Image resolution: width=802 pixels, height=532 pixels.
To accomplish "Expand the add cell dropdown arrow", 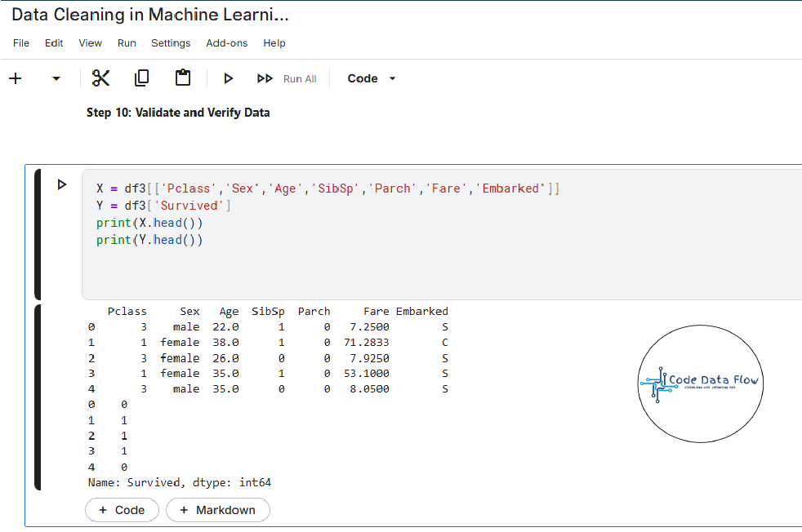I will point(56,78).
